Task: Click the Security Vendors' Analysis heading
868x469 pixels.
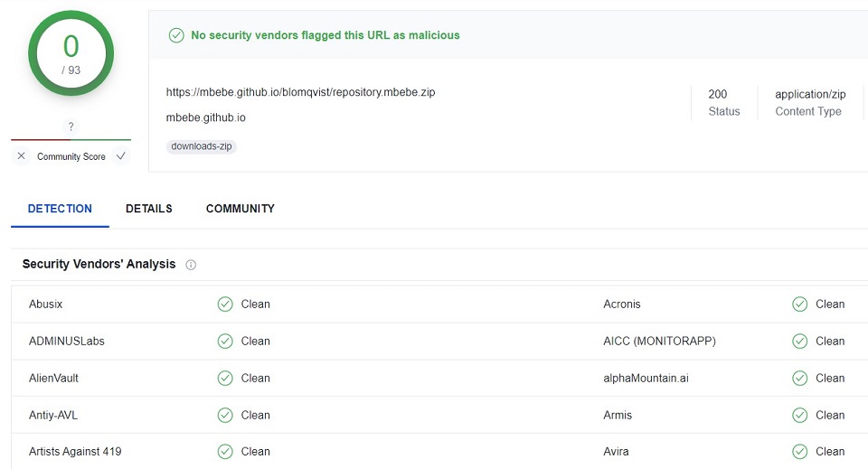Action: pos(99,265)
